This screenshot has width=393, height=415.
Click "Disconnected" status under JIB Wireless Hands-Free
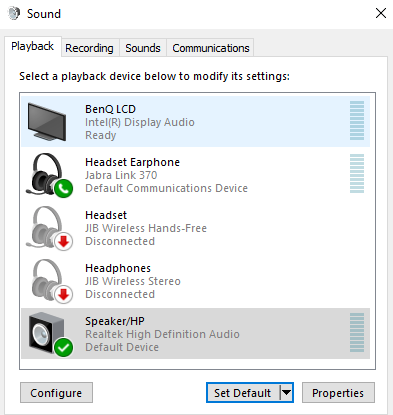tap(120, 241)
